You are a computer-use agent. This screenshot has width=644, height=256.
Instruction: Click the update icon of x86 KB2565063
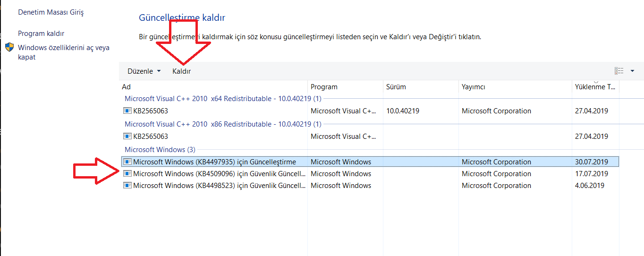(127, 137)
